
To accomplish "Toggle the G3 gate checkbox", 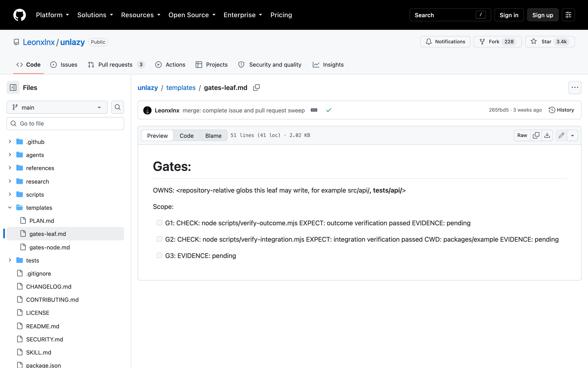I will [159, 255].
